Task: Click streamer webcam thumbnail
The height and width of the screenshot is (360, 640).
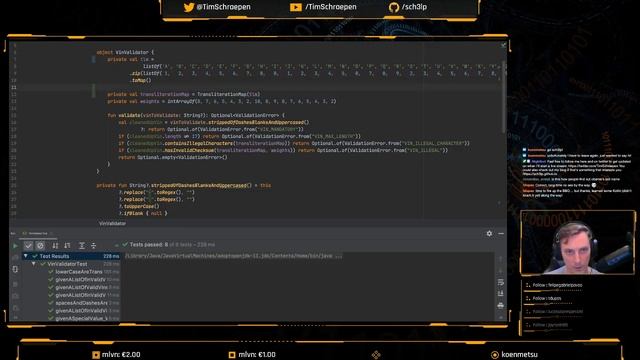Action: click(578, 242)
